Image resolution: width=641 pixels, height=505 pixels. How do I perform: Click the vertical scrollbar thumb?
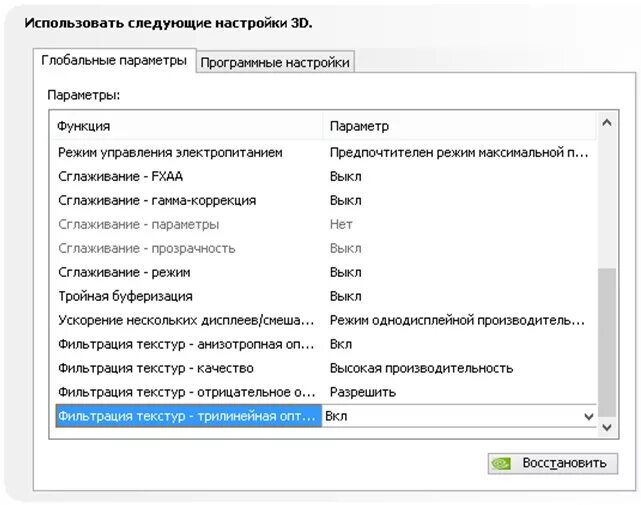tap(607, 343)
